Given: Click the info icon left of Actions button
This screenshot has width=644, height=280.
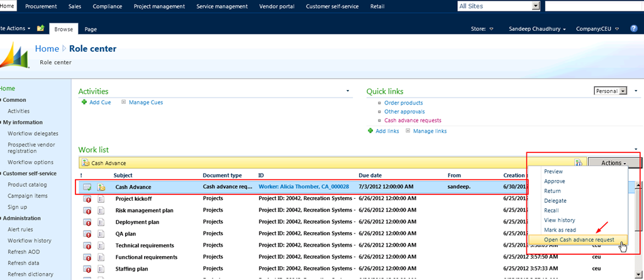Looking at the screenshot, I should 579,163.
